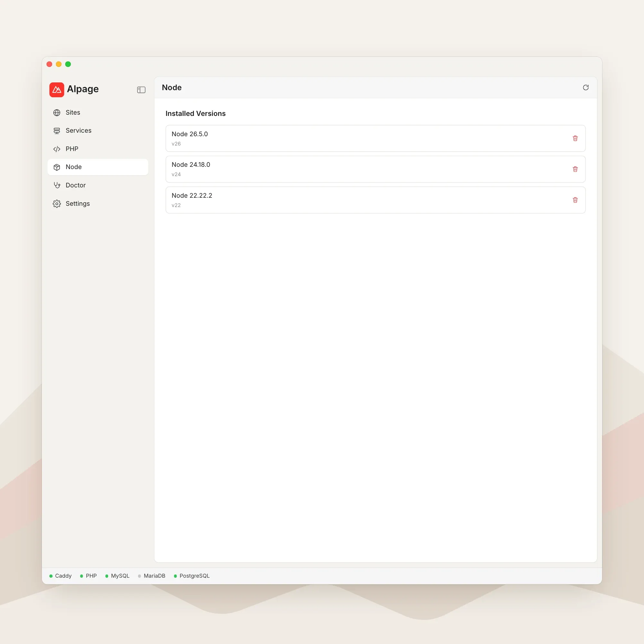Click the Node page title
The height and width of the screenshot is (644, 644).
click(x=172, y=87)
